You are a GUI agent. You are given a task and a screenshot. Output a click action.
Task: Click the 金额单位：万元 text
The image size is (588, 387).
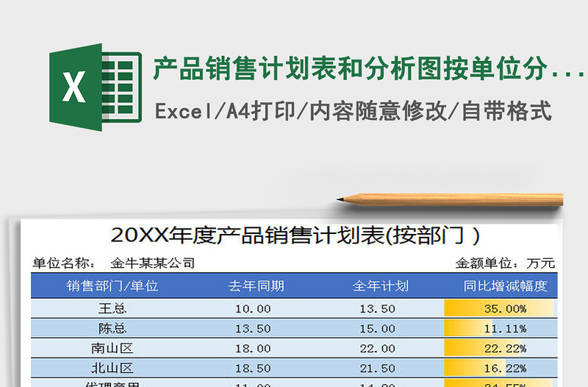coord(505,263)
